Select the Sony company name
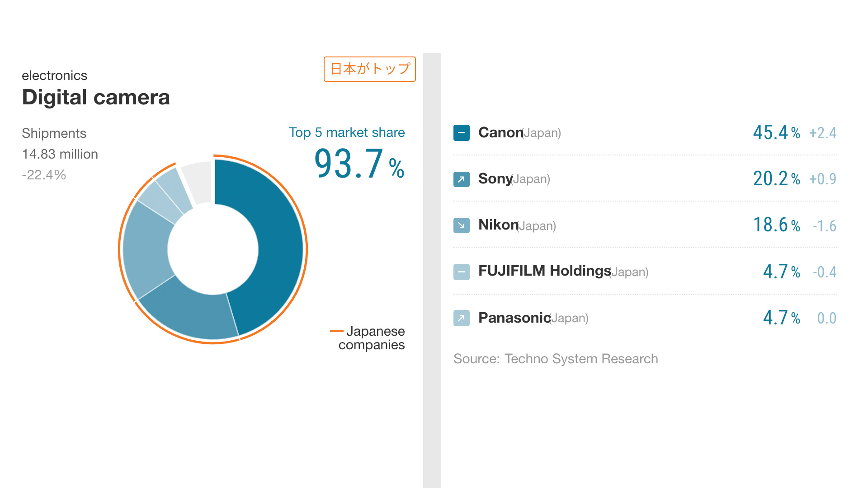Viewport: 868px width, 488px height. pos(495,178)
